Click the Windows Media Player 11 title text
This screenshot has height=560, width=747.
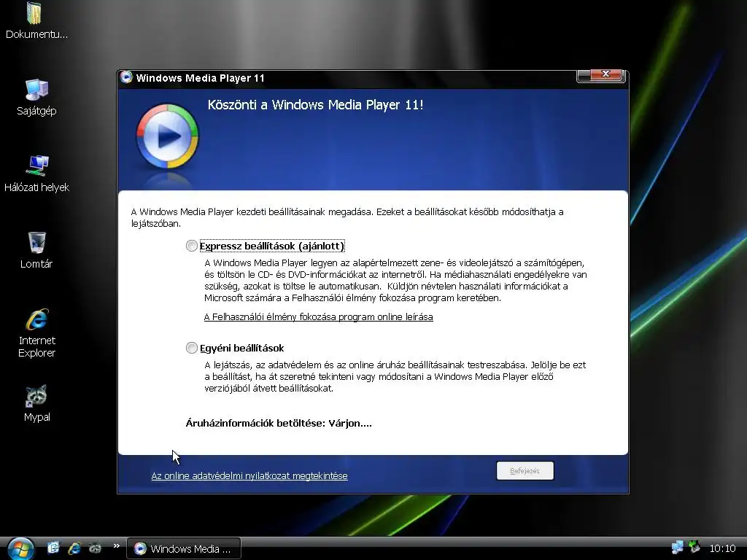coord(200,78)
